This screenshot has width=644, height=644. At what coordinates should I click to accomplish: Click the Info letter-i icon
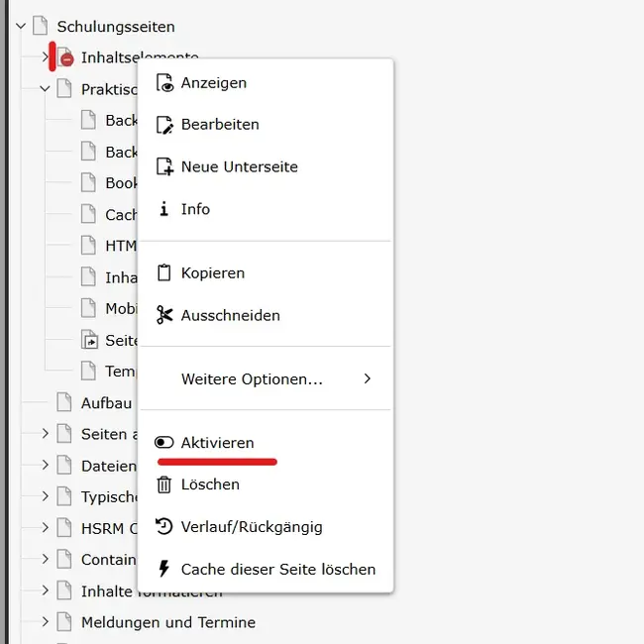coord(164,209)
